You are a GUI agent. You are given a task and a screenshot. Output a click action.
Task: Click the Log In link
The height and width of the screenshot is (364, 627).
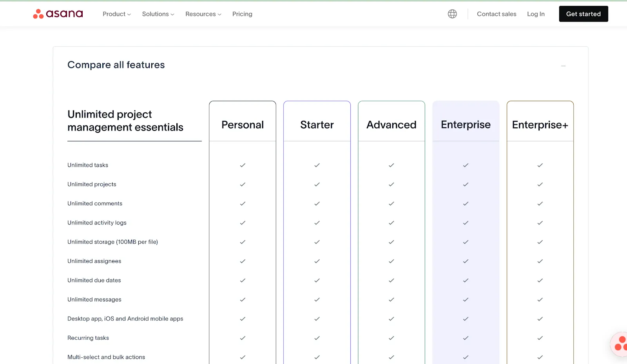click(536, 14)
